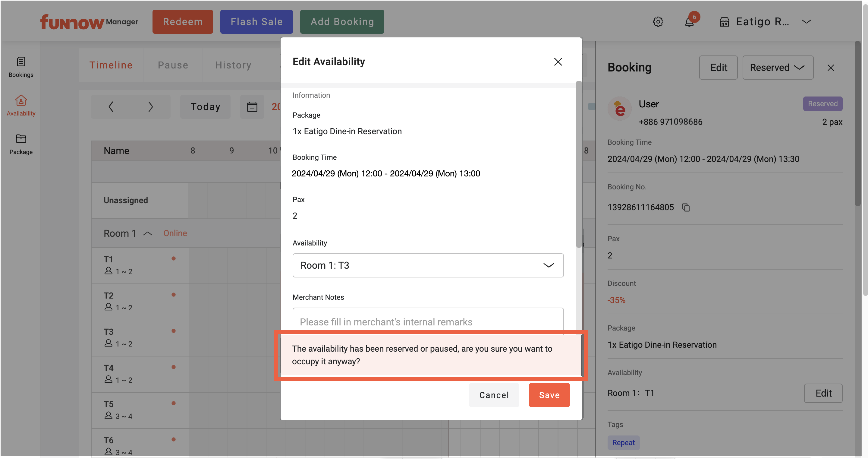
Task: Click the T2 status dot
Action: 174,295
